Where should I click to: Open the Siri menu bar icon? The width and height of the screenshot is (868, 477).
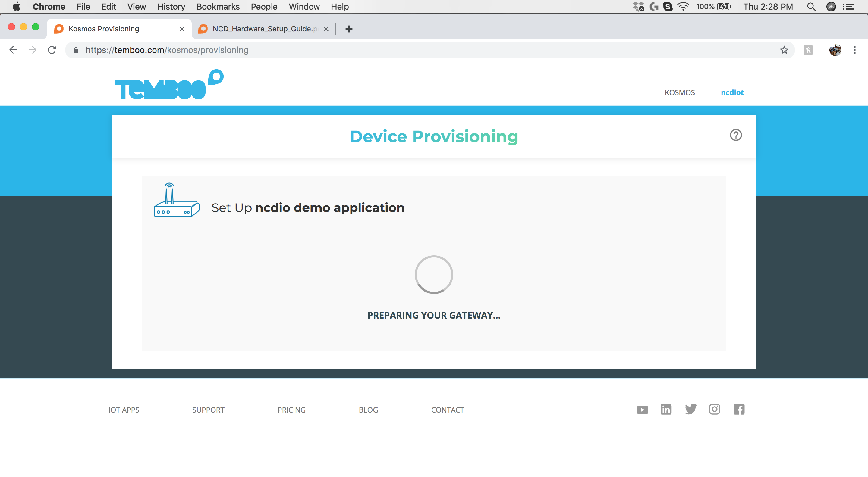tap(831, 7)
